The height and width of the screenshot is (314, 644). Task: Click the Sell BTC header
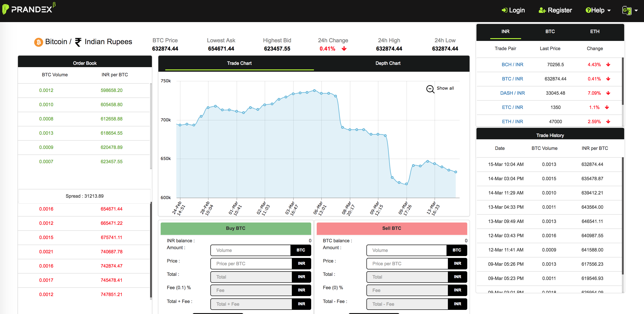pos(392,228)
